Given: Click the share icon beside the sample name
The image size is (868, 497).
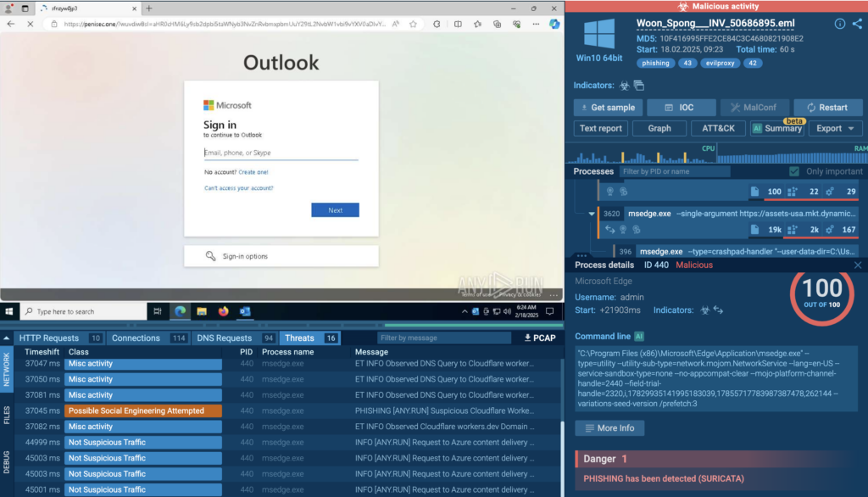Looking at the screenshot, I should (857, 24).
